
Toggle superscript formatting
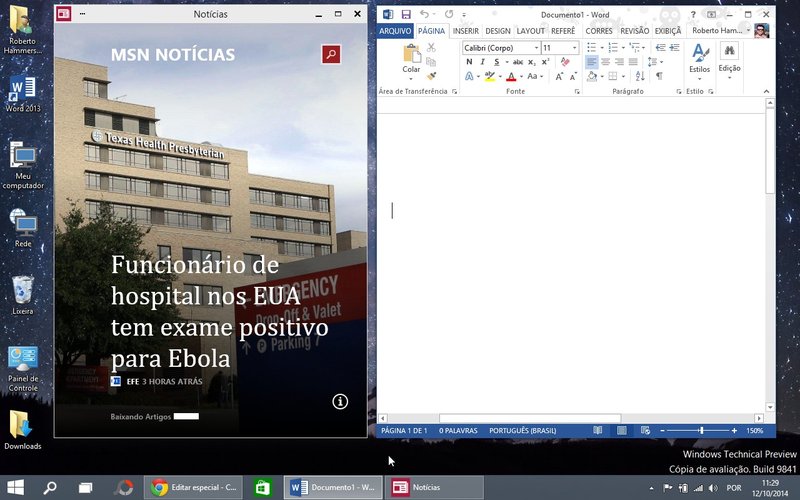(545, 62)
